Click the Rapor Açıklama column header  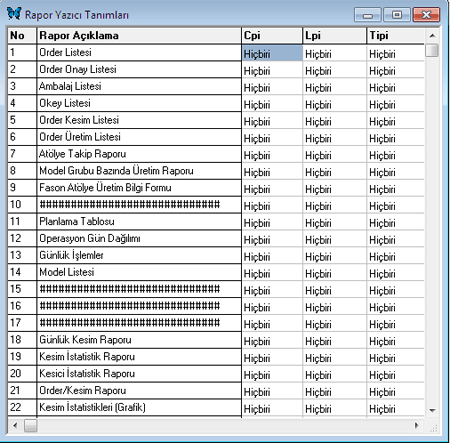click(139, 35)
